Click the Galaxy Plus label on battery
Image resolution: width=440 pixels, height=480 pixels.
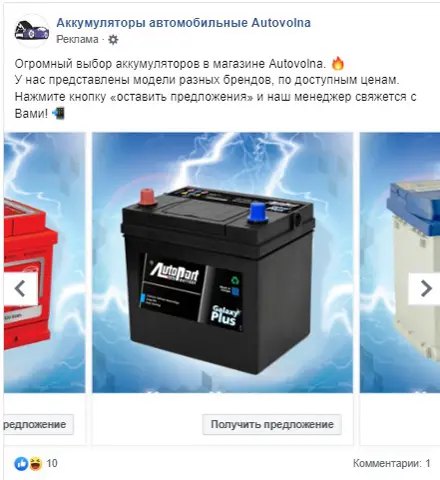click(x=225, y=315)
